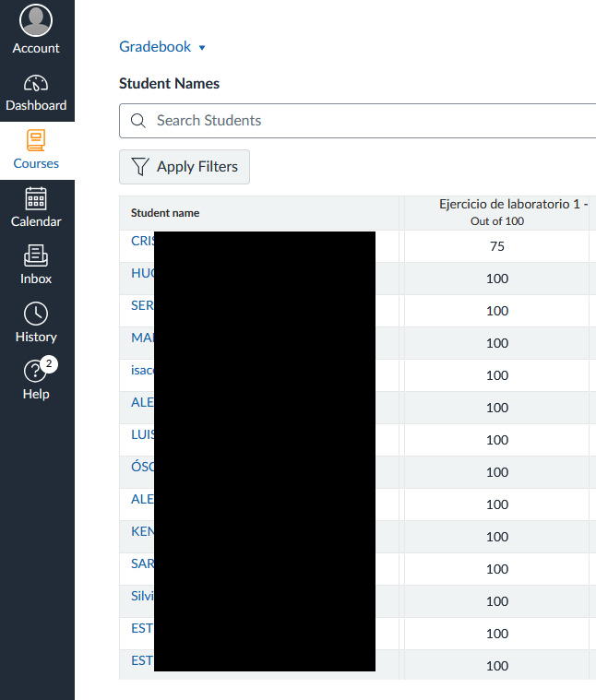This screenshot has height=700, width=596.
Task: Open the Inbox in the sidebar
Action: point(36,255)
